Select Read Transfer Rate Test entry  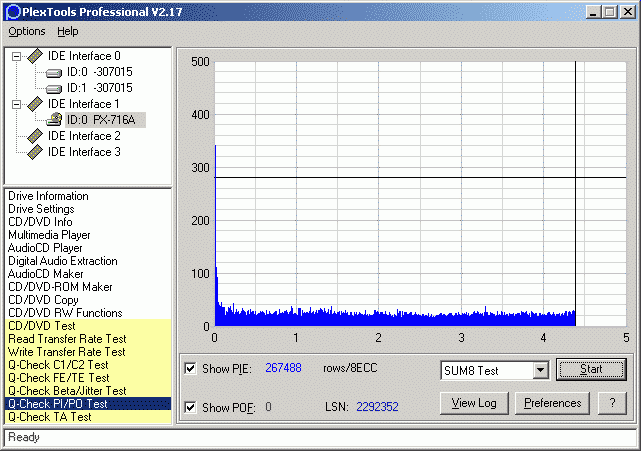87,339
